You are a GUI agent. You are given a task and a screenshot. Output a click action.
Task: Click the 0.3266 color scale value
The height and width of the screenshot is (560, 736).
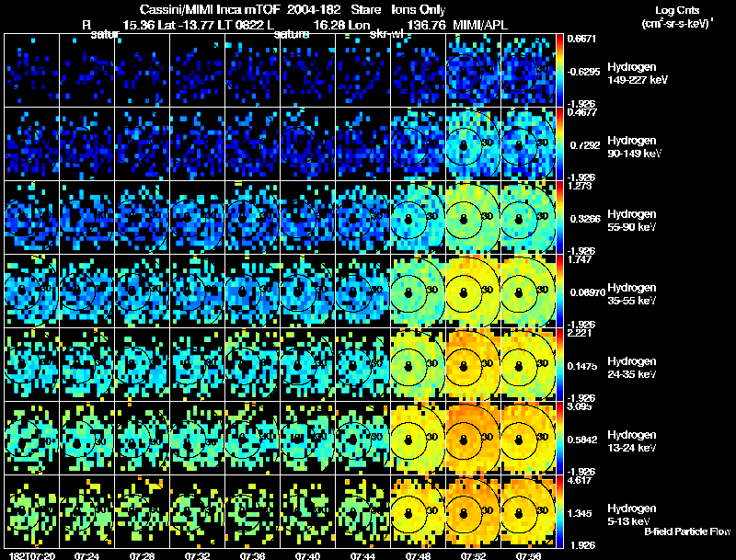[584, 219]
